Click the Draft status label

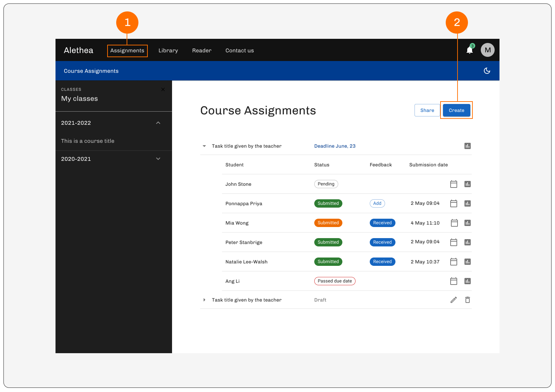click(x=320, y=300)
